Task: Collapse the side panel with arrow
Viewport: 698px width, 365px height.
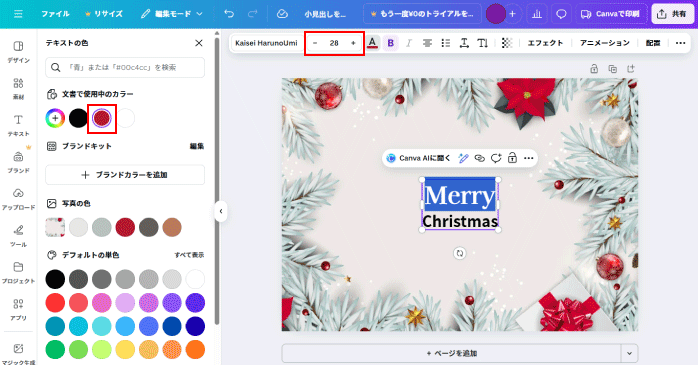Action: click(221, 211)
